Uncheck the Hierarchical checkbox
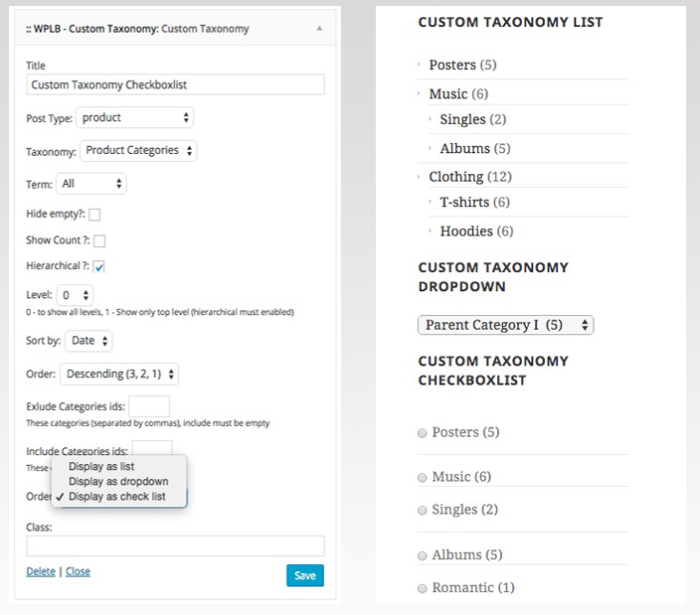This screenshot has width=700, height=615. [x=99, y=267]
